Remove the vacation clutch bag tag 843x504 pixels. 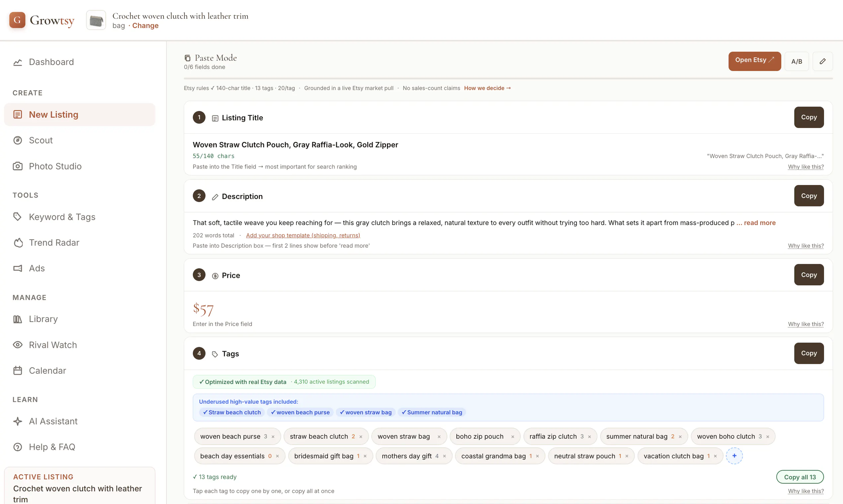pyautogui.click(x=715, y=456)
